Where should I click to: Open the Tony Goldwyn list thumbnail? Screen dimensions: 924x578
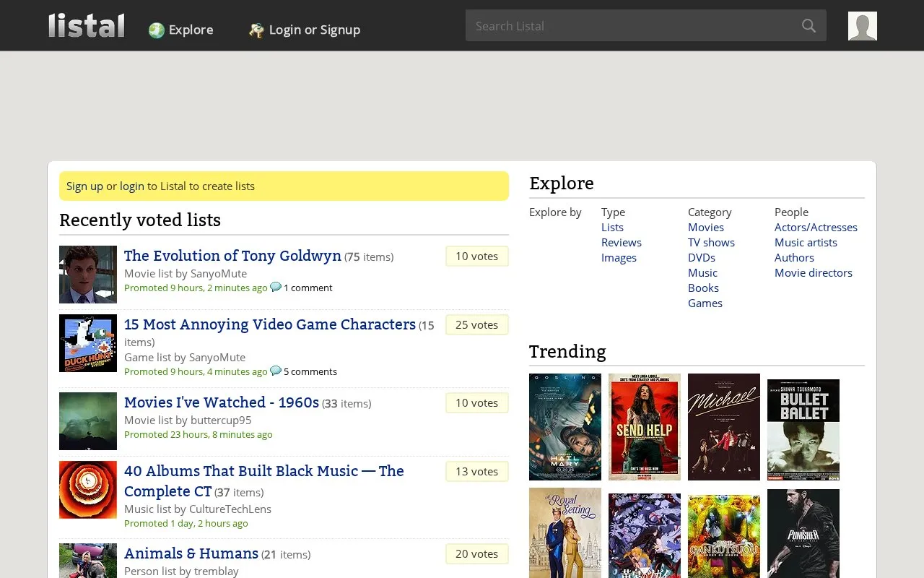point(88,275)
